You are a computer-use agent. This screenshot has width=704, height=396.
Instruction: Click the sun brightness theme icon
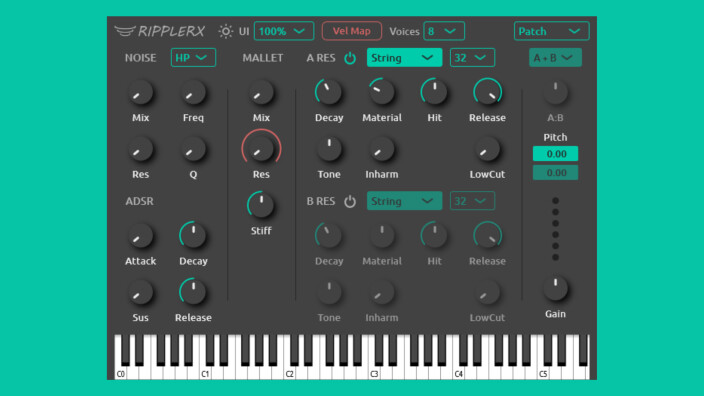[225, 31]
